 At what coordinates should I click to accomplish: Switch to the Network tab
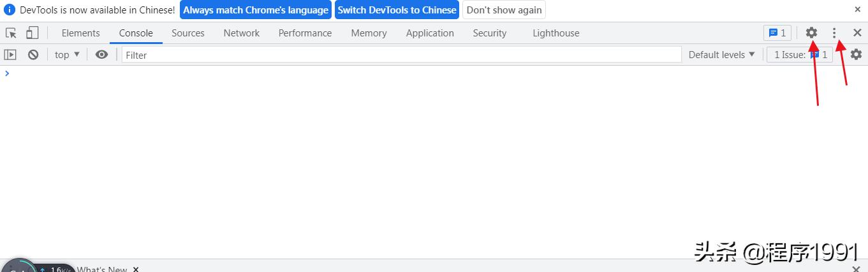(x=242, y=33)
